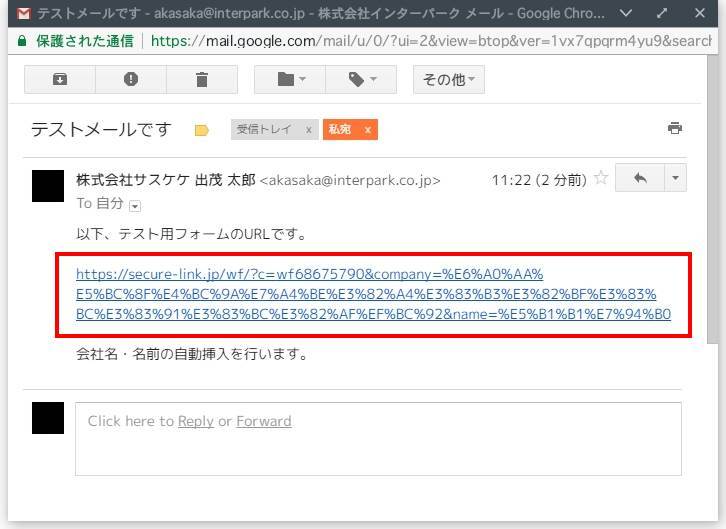This screenshot has width=726, height=529.
Task: Toggle the yellow importance marker
Action: [202, 130]
